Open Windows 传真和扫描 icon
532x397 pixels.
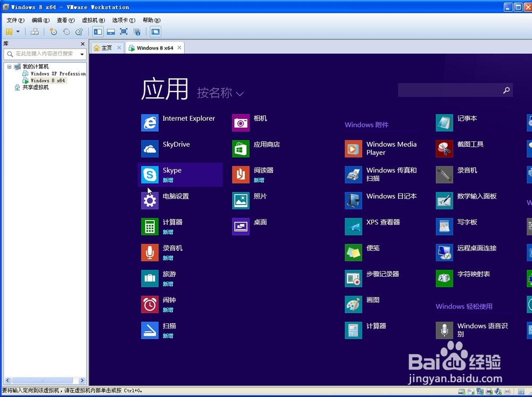[x=353, y=175]
